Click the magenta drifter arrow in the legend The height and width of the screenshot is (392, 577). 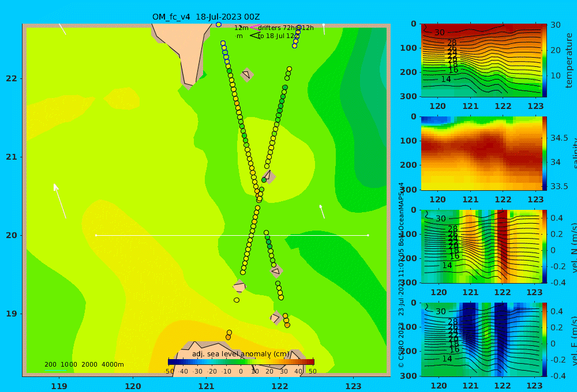pos(254,28)
